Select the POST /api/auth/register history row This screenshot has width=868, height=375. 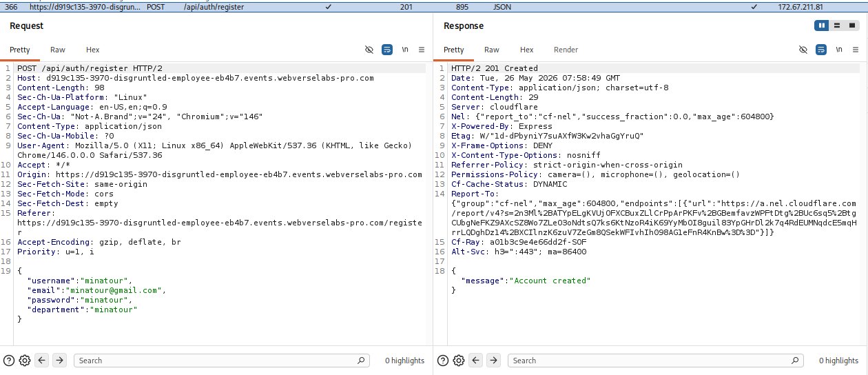434,6
